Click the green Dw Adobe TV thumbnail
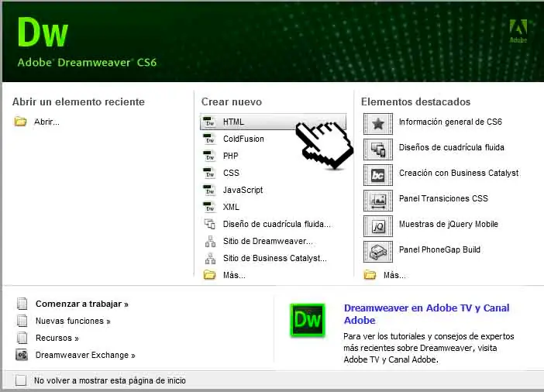544x392 pixels. 308,320
